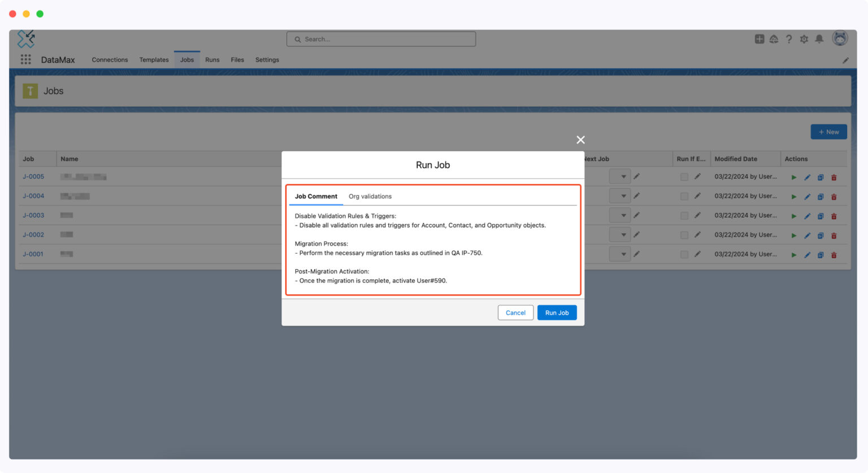Delete job J-0001 with the red trash icon
This screenshot has height=473, width=868.
[x=834, y=254]
